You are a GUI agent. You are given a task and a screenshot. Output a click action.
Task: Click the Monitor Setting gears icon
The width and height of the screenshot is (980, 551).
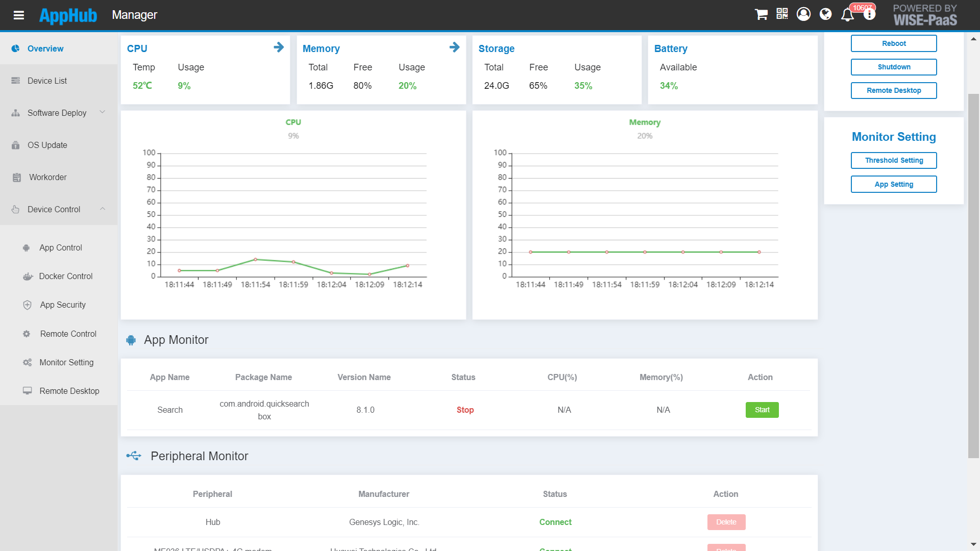[28, 362]
